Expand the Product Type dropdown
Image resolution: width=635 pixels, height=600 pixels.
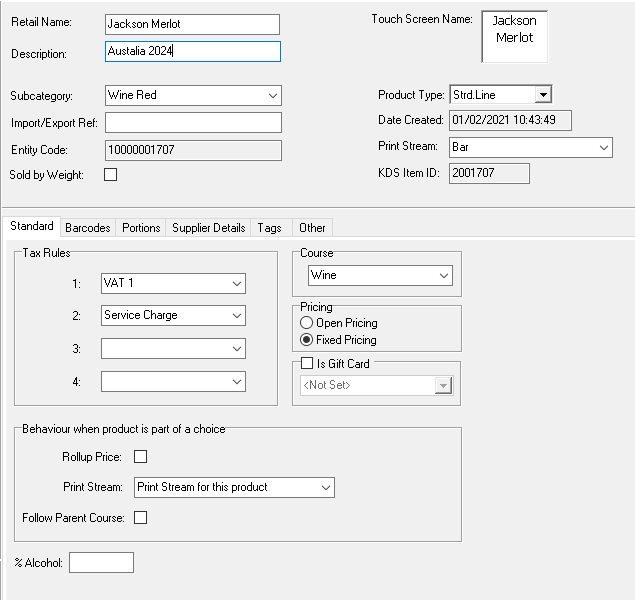[x=542, y=95]
